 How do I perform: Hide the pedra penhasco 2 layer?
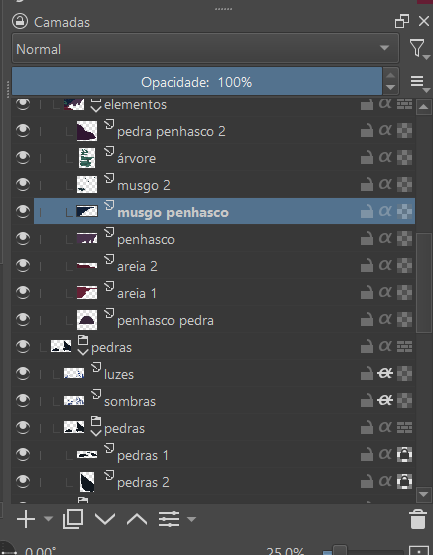pyautogui.click(x=23, y=131)
